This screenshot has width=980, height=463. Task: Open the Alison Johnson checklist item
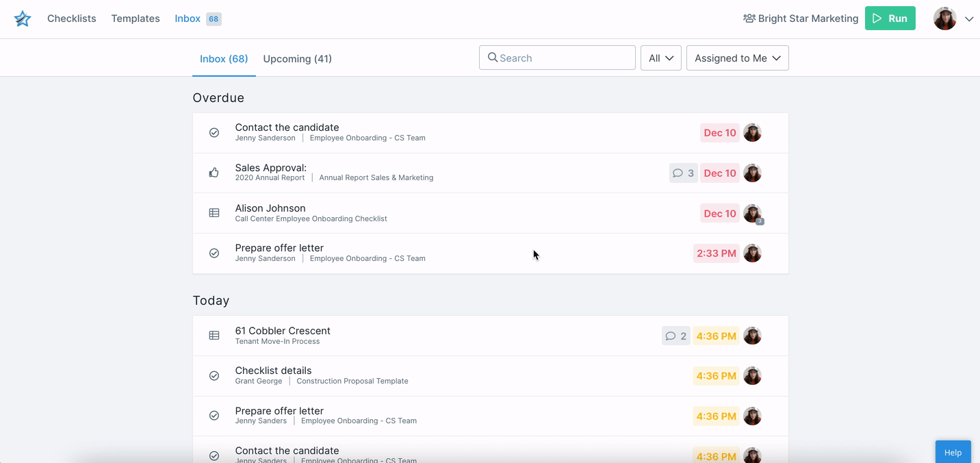click(491, 213)
